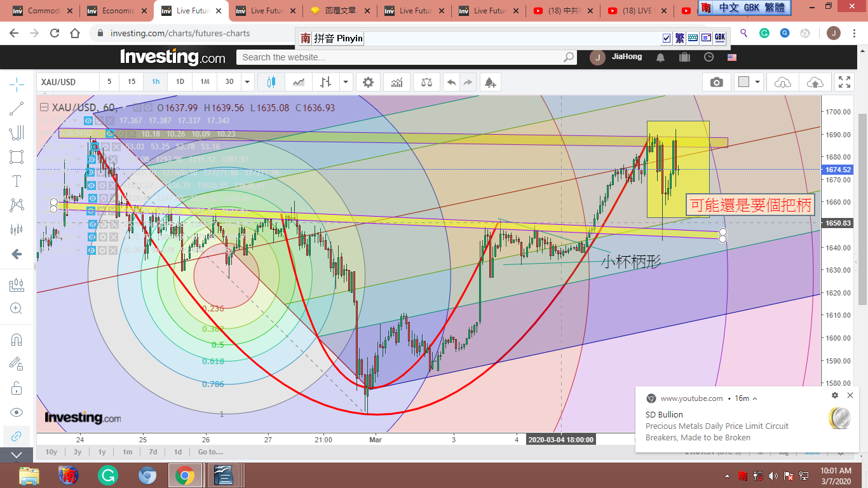Select the 1D timeframe button
This screenshot has width=868, height=488.
pos(180,82)
